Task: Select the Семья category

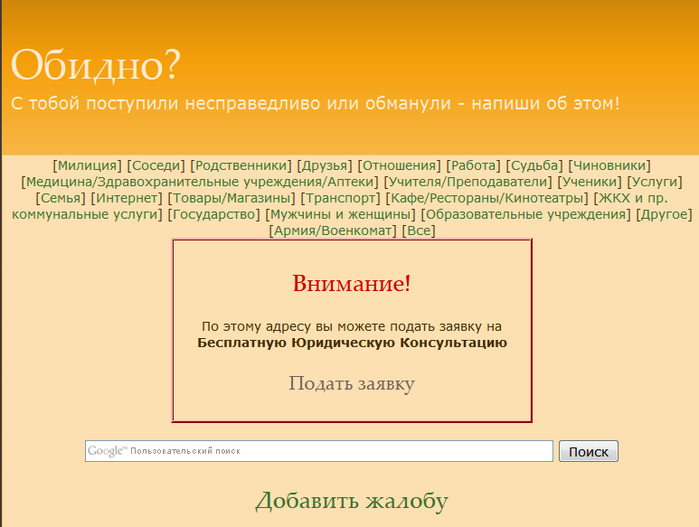Action: (60, 198)
